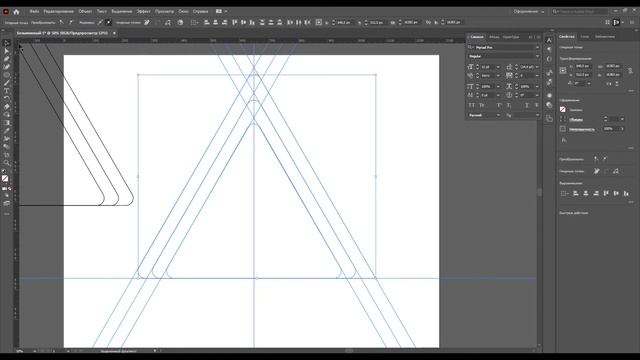Close the untitled document tab

pos(114,33)
